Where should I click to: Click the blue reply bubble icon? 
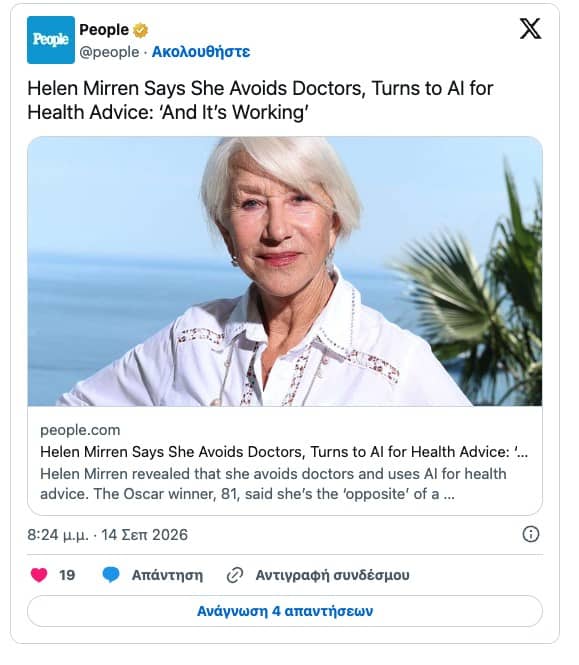point(111,575)
